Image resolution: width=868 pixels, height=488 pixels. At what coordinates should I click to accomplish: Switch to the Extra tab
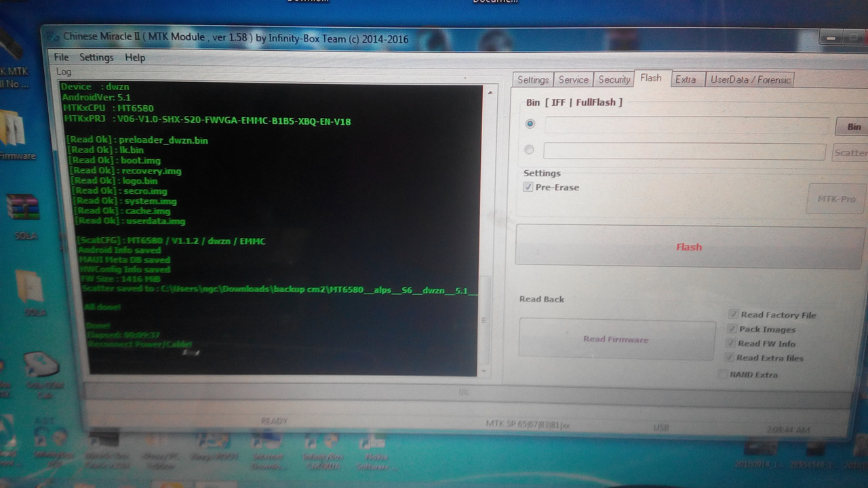click(686, 80)
